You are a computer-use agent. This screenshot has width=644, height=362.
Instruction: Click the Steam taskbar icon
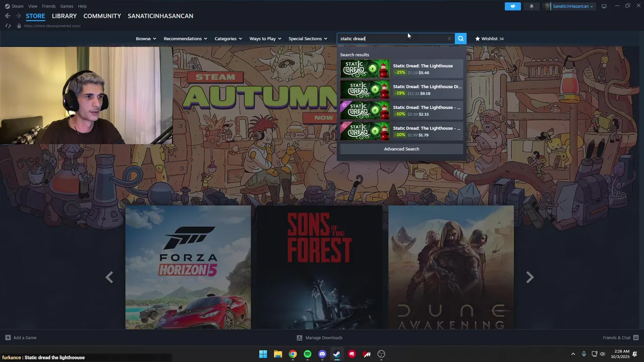tap(337, 354)
